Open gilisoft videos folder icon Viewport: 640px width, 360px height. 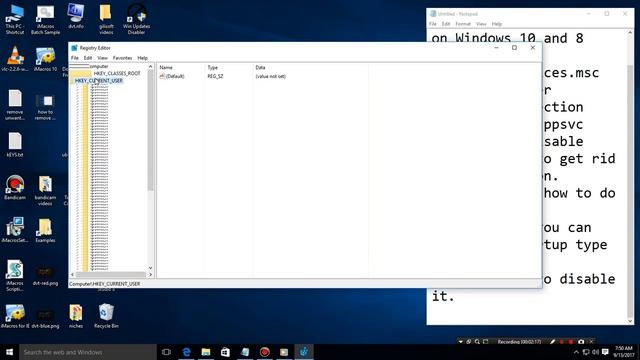pyautogui.click(x=106, y=19)
